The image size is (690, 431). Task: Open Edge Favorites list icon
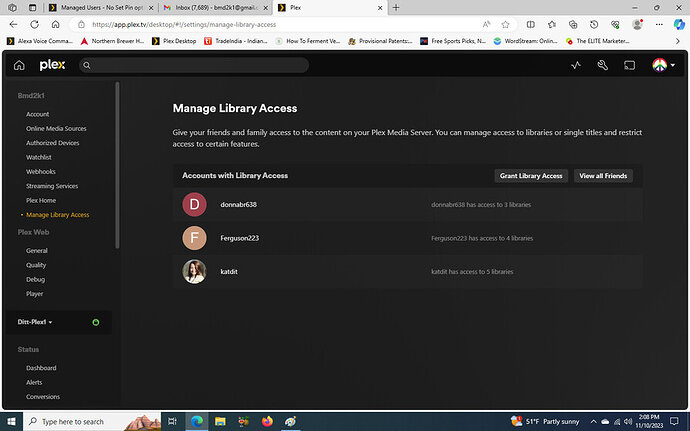(x=552, y=25)
